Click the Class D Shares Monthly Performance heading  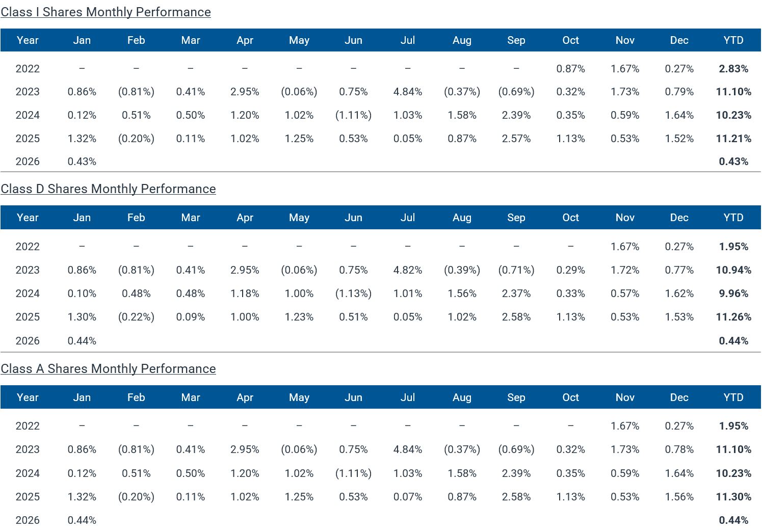pos(108,189)
